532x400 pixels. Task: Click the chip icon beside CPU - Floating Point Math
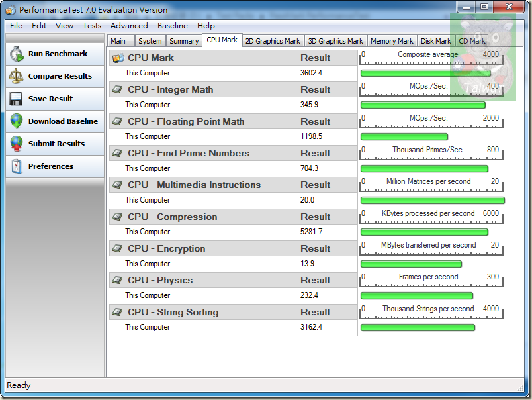(x=117, y=121)
